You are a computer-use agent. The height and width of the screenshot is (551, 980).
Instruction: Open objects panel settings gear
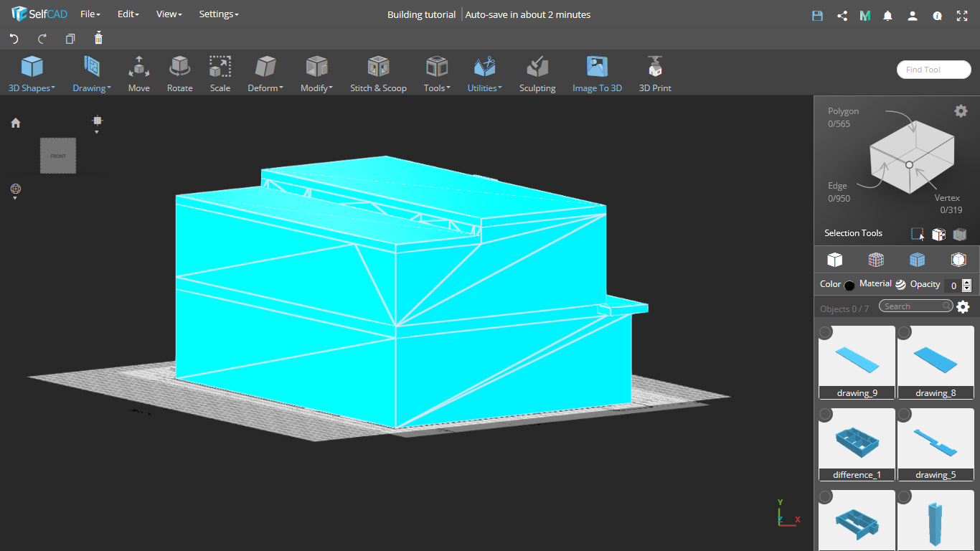coord(963,307)
